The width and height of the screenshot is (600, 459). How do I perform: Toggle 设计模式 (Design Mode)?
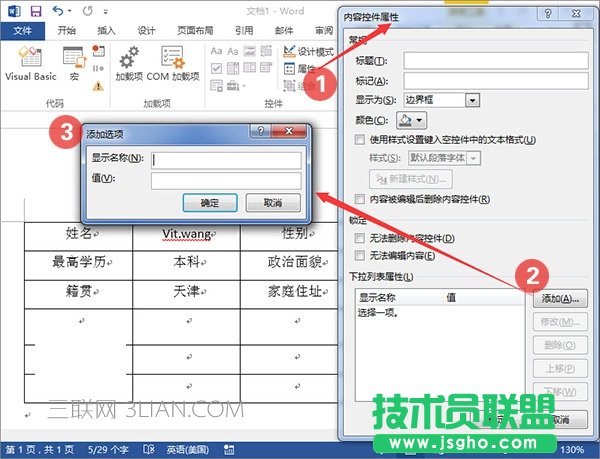pos(308,51)
